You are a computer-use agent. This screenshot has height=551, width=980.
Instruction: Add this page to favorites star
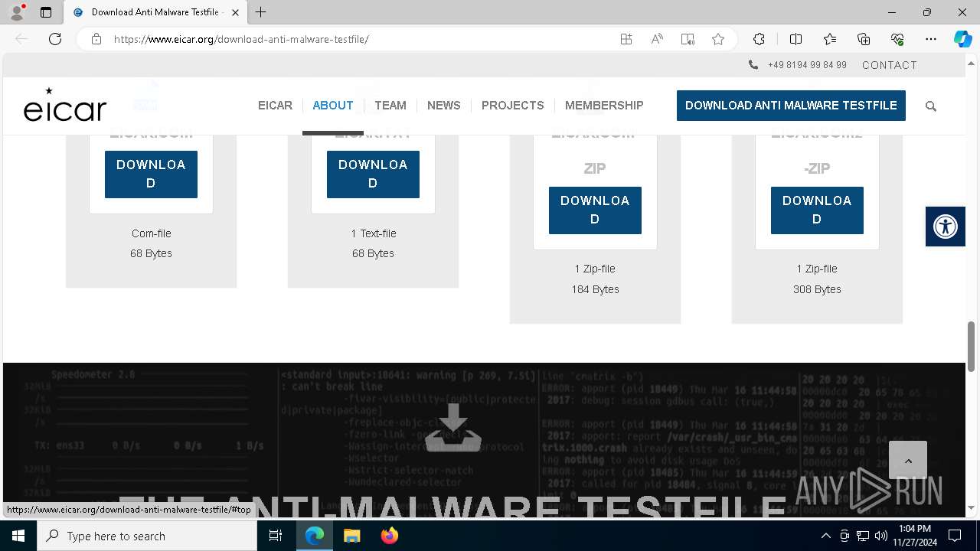point(718,39)
